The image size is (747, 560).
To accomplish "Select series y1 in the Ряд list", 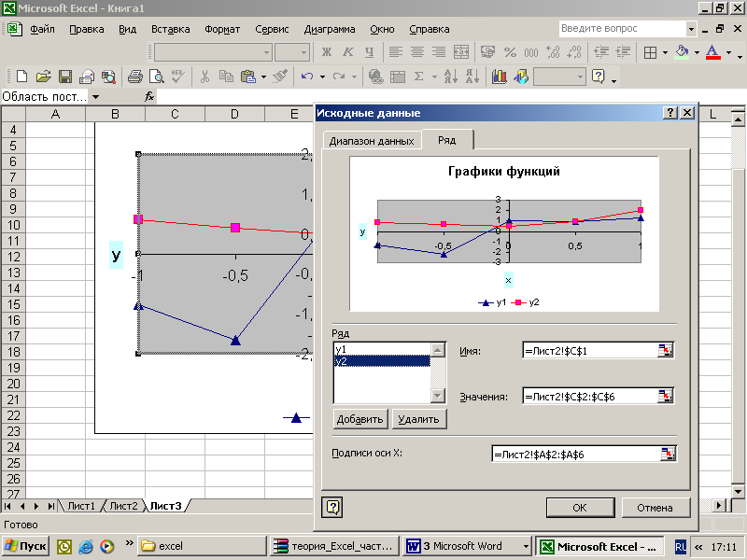I will click(x=382, y=349).
